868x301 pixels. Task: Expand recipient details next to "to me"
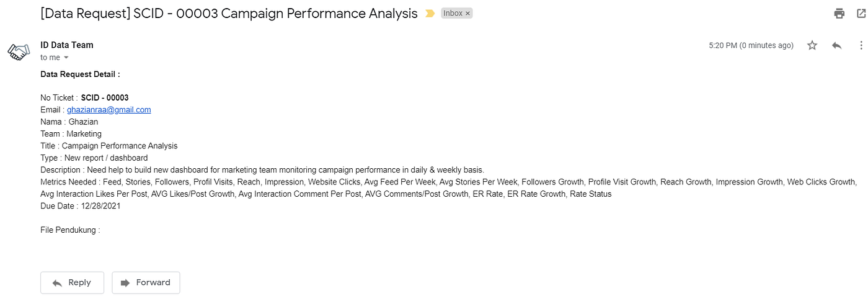(x=66, y=58)
